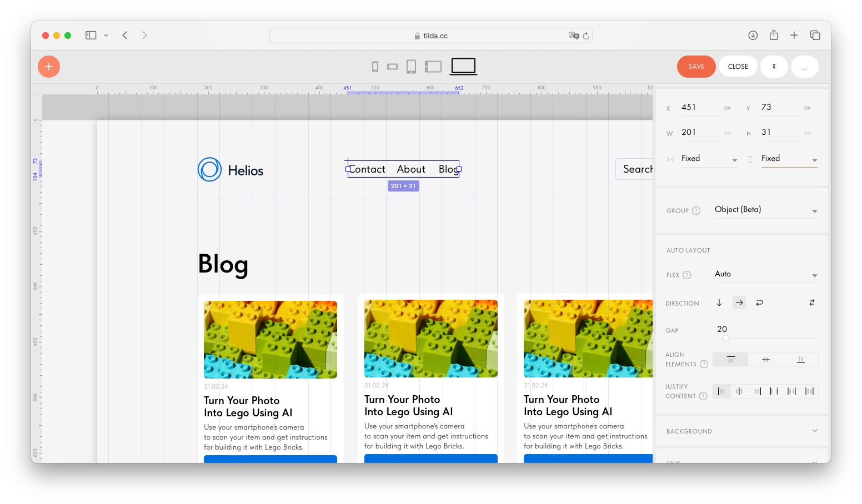Set auto layout direction to vertical
Image resolution: width=862 pixels, height=504 pixels.
719,303
